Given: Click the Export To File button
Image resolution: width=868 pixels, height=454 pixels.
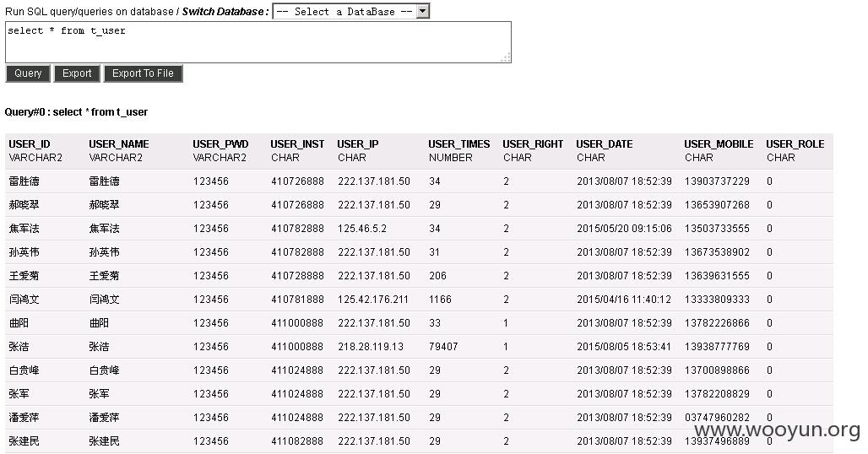Looking at the screenshot, I should [143, 73].
